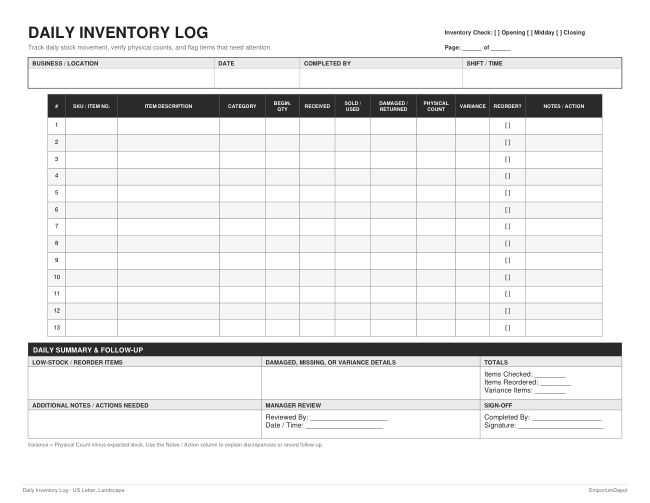Mark the Reorder box in row 4
This screenshot has height=503, width=650.
click(507, 176)
